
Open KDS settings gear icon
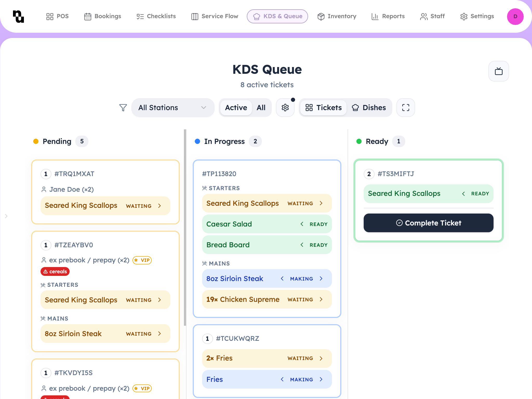[285, 108]
